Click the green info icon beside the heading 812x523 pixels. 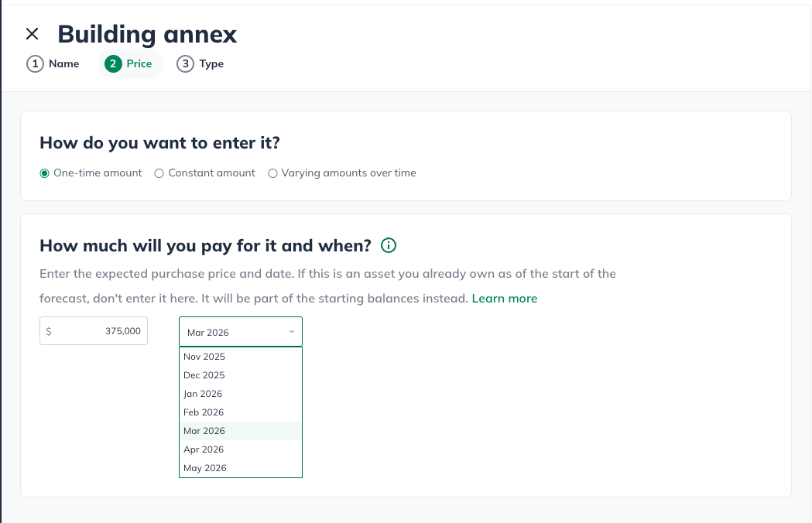[x=389, y=245]
